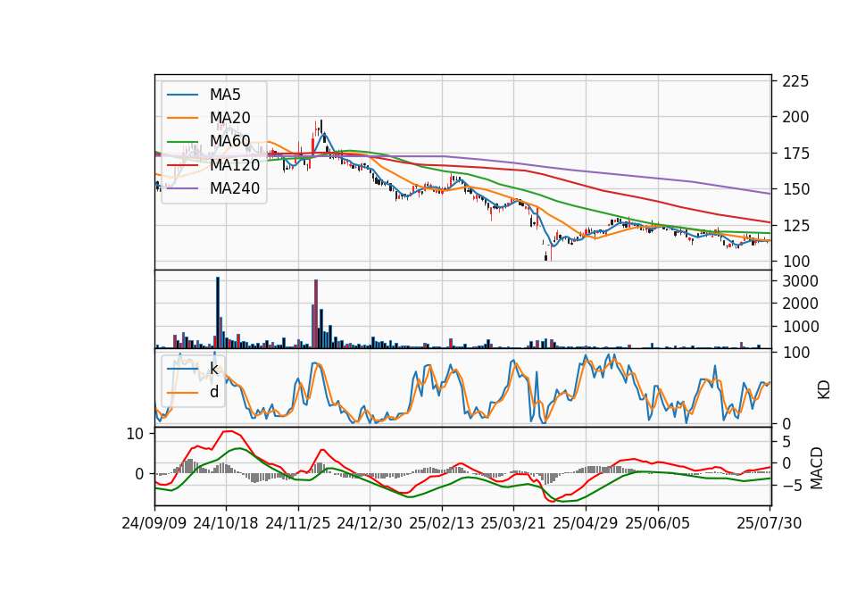857x616 pixels.
Task: Click the KD axis title
Action: tap(824, 390)
